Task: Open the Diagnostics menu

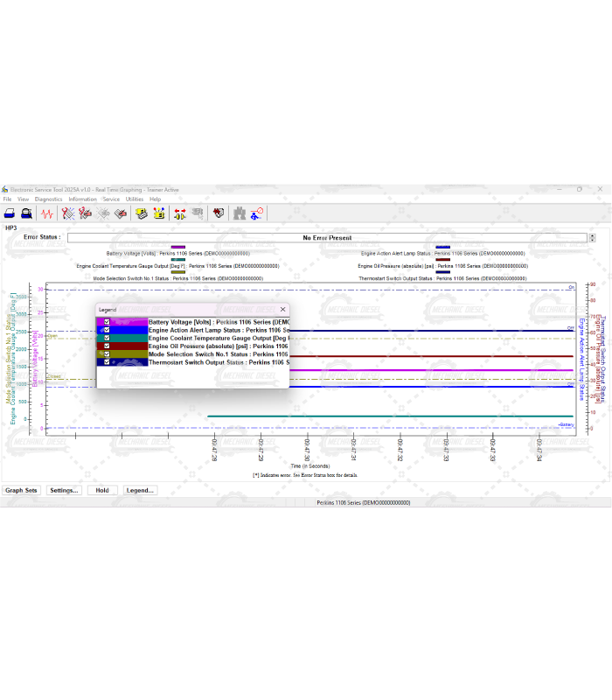Action: [49, 199]
